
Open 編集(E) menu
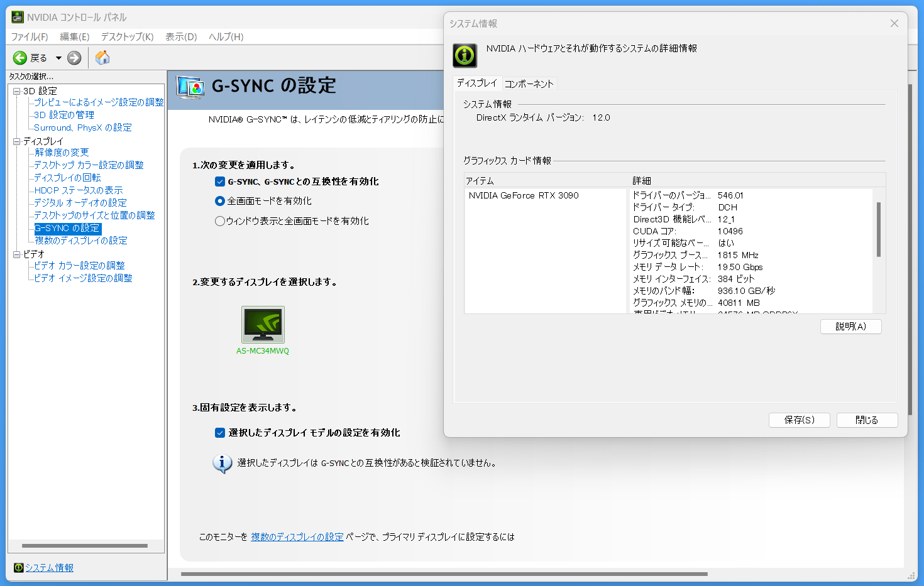tap(75, 36)
